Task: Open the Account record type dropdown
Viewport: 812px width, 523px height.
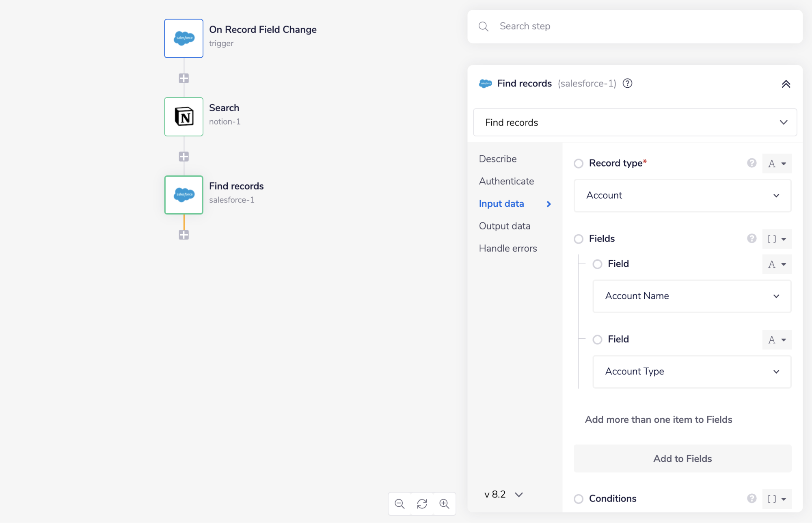Action: click(x=682, y=195)
